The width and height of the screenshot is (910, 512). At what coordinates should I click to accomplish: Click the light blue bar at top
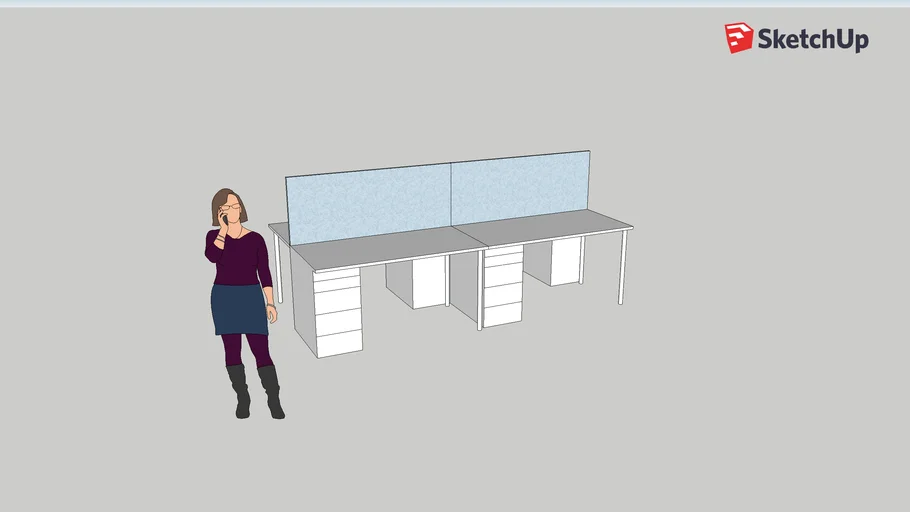pos(455,3)
